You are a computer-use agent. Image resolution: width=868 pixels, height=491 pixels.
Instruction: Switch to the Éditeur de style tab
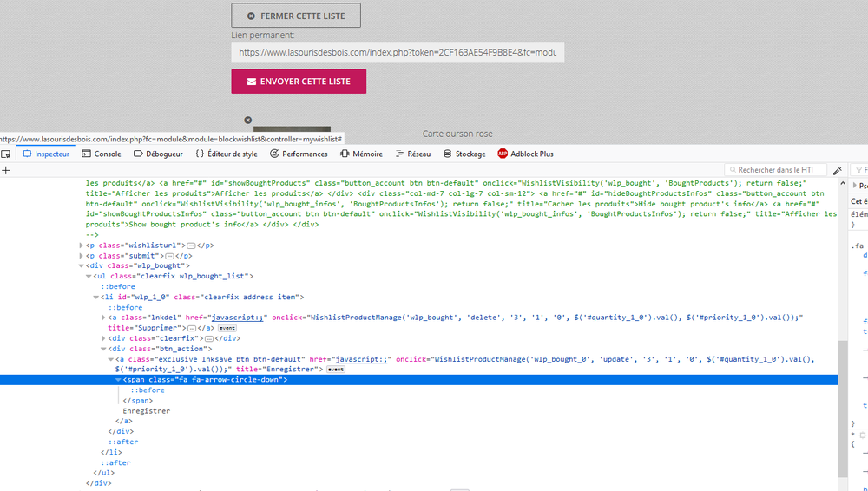pyautogui.click(x=227, y=154)
